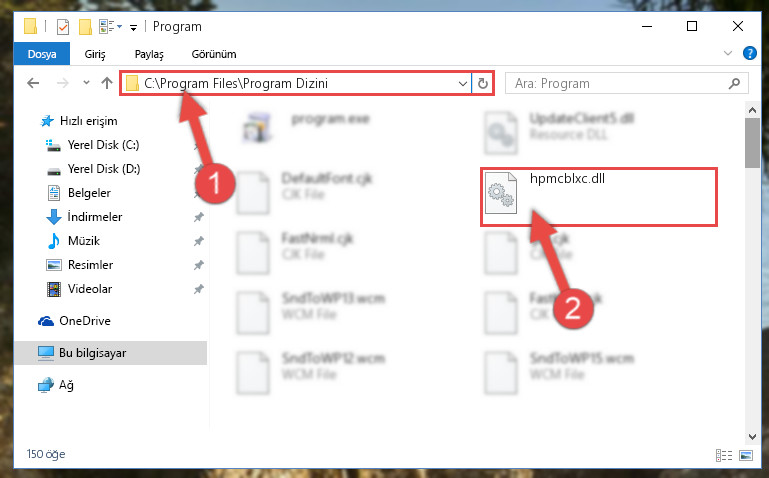Click the vertical scrollbar down arrow
769x478 pixels.
coord(752,436)
